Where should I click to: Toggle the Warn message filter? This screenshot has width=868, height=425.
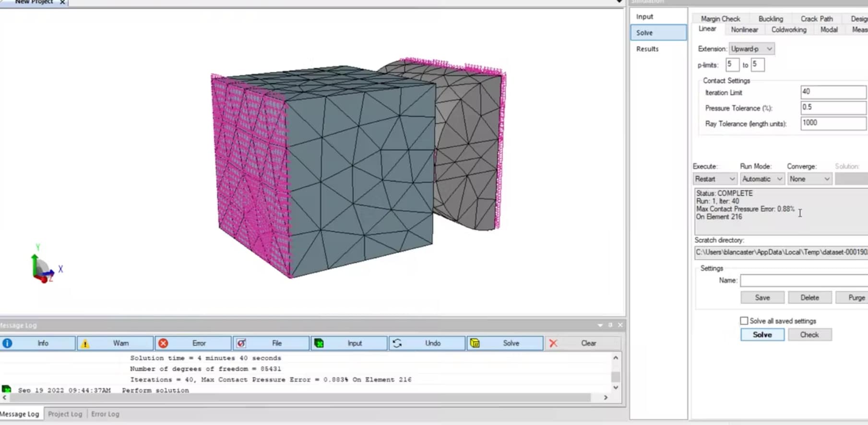115,343
